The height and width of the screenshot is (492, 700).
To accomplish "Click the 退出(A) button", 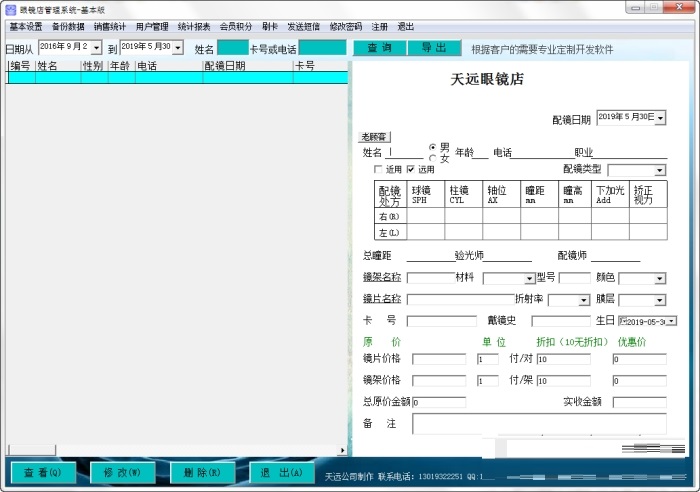I will point(281,473).
